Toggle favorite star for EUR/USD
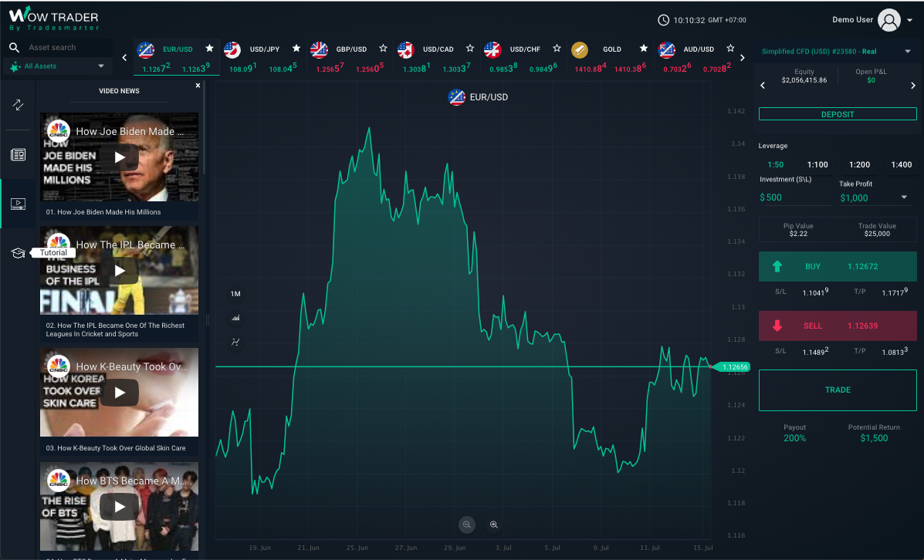The height and width of the screenshot is (560, 924). [x=209, y=49]
